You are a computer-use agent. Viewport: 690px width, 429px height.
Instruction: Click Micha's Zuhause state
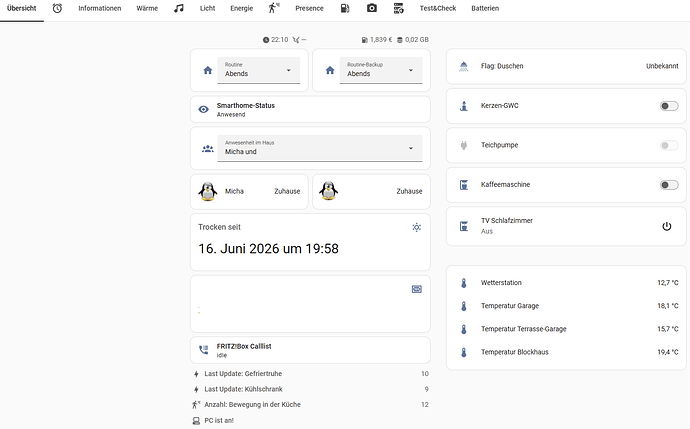pos(287,191)
